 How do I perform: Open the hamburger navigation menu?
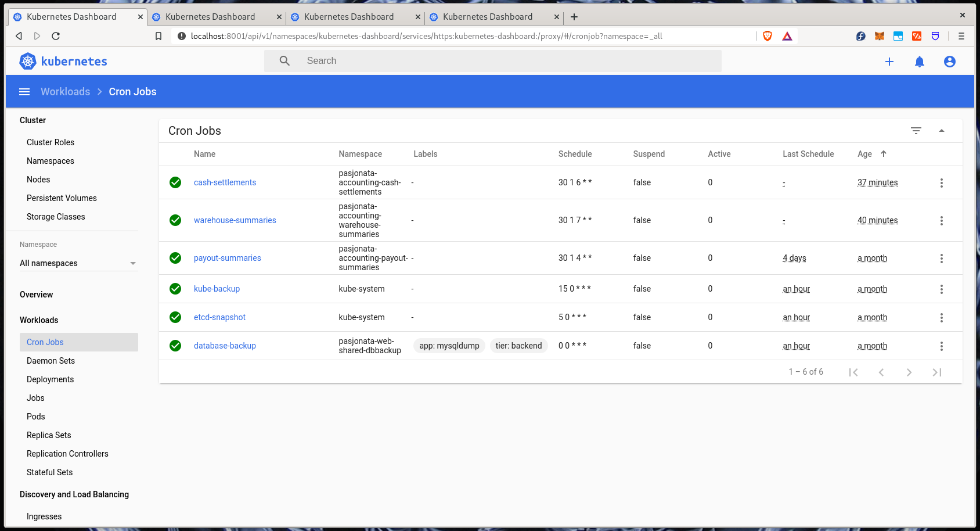tap(24, 92)
